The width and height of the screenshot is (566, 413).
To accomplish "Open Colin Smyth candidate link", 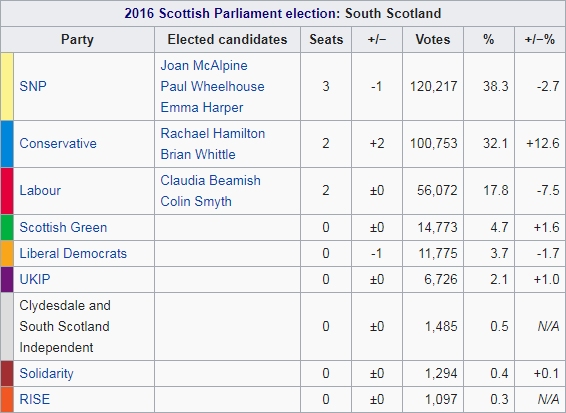I will tap(196, 201).
